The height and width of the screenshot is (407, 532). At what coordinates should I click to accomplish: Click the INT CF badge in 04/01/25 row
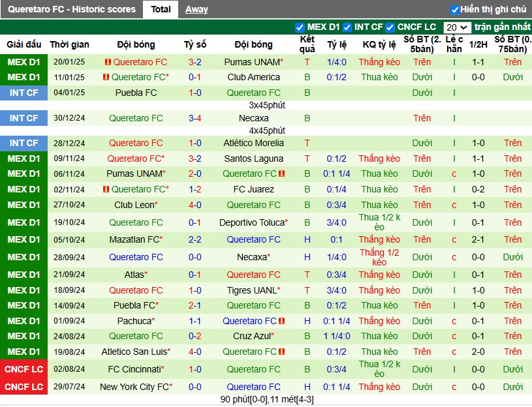pos(23,93)
